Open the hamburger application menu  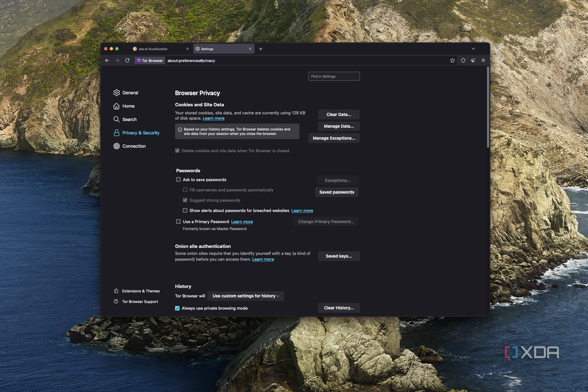[x=483, y=60]
